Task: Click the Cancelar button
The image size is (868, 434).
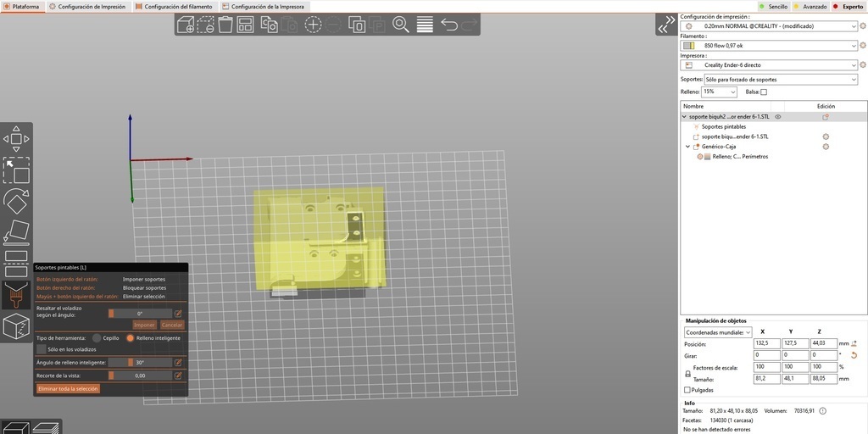Action: (x=172, y=325)
